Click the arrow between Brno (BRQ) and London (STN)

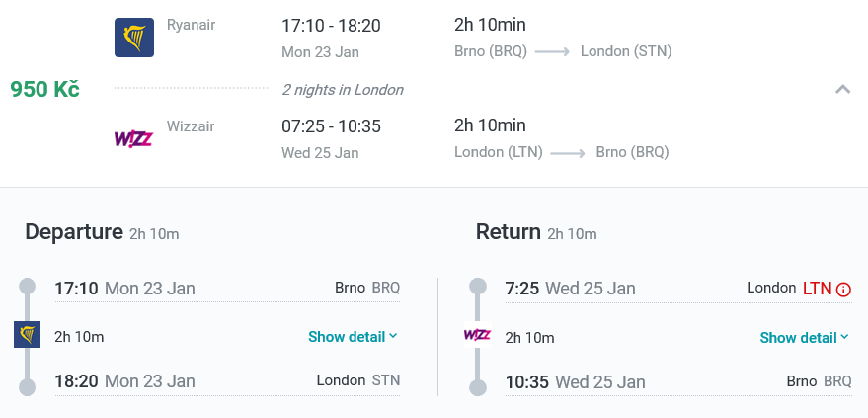pyautogui.click(x=552, y=52)
